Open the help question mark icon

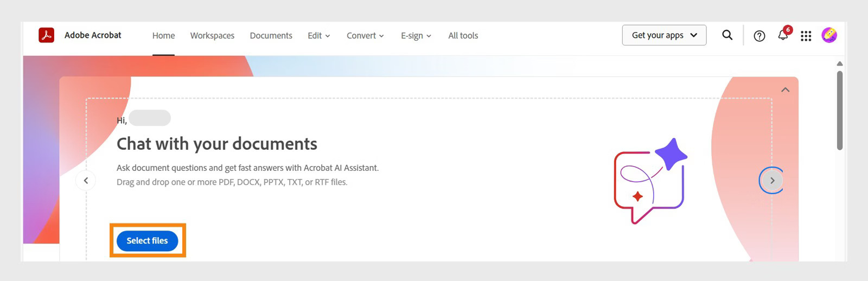click(759, 36)
